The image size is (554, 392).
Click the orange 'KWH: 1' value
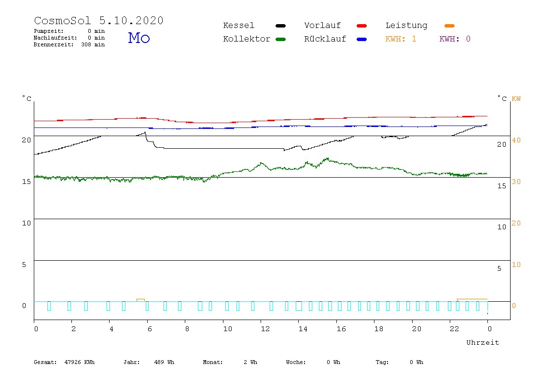[x=401, y=39]
